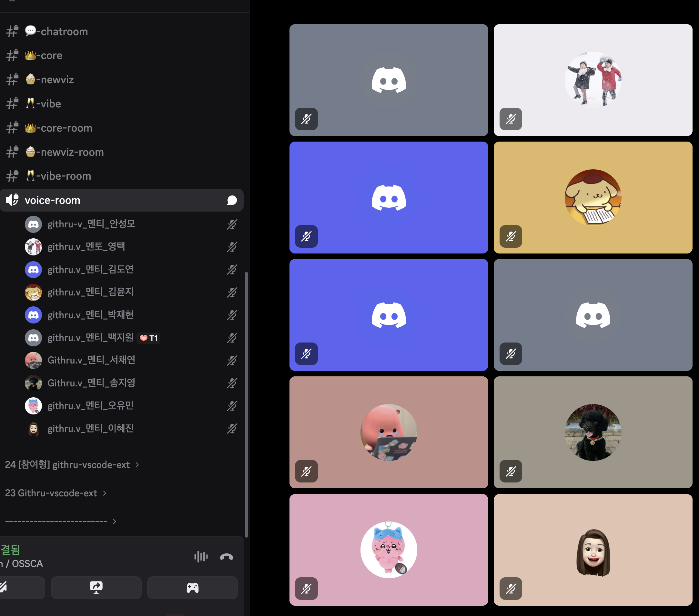Select the snow photo participant video tile
699x616 pixels.
point(593,80)
